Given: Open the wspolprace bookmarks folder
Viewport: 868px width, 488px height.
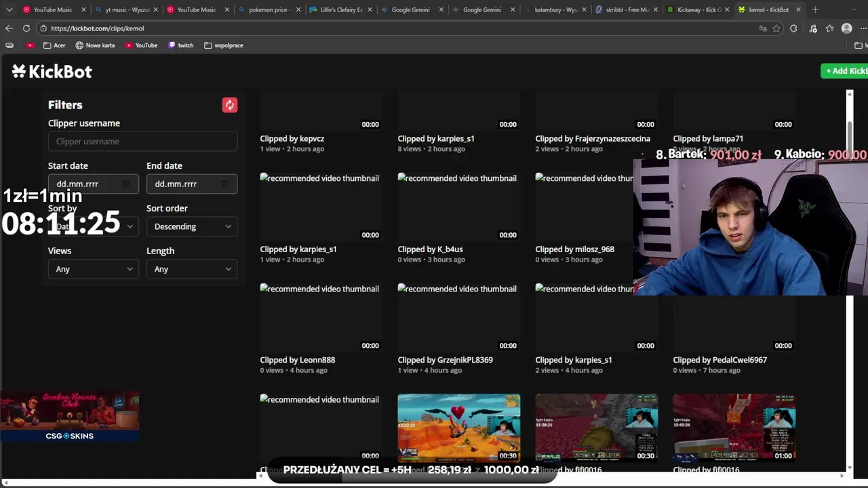Looking at the screenshot, I should coord(223,45).
